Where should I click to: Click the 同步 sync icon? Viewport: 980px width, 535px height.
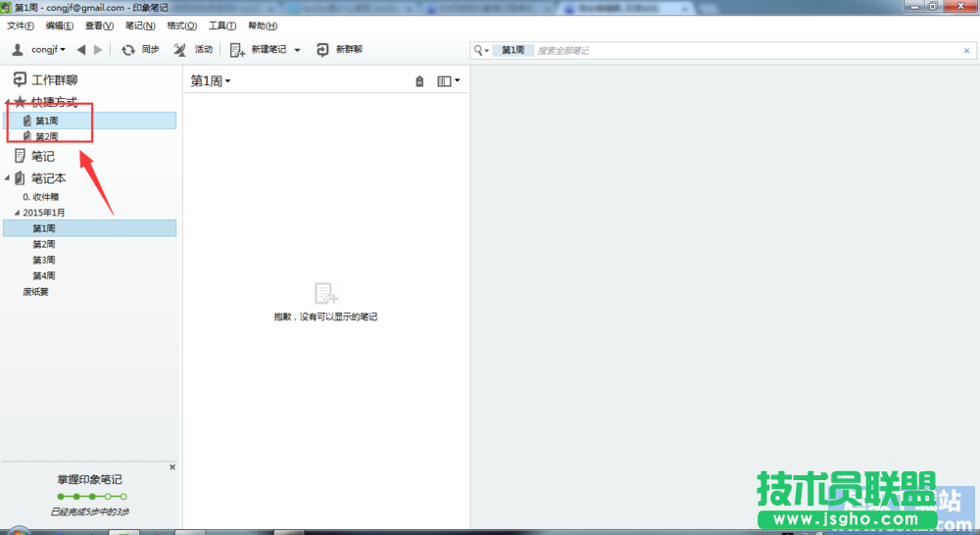(x=128, y=50)
